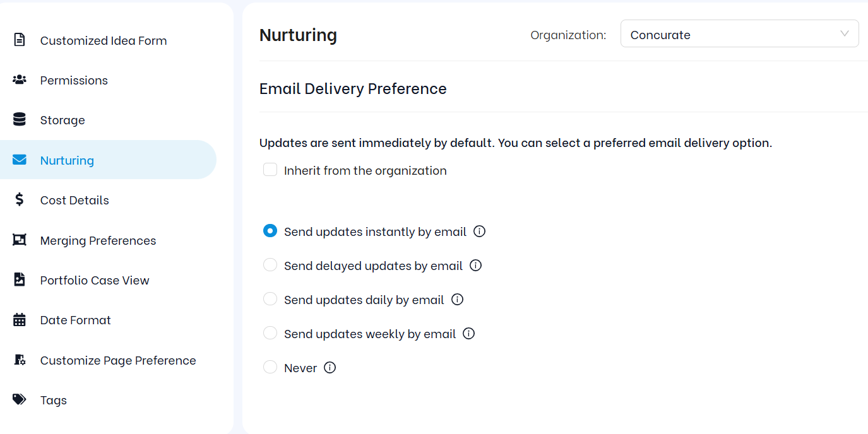The width and height of the screenshot is (868, 434).
Task: Choose Send updates daily by email
Action: click(270, 300)
